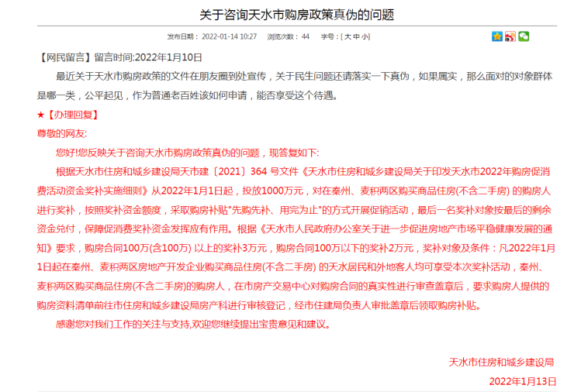Share article via WeChat icon
Screen dimensions: 574x392
pyautogui.click(x=524, y=36)
